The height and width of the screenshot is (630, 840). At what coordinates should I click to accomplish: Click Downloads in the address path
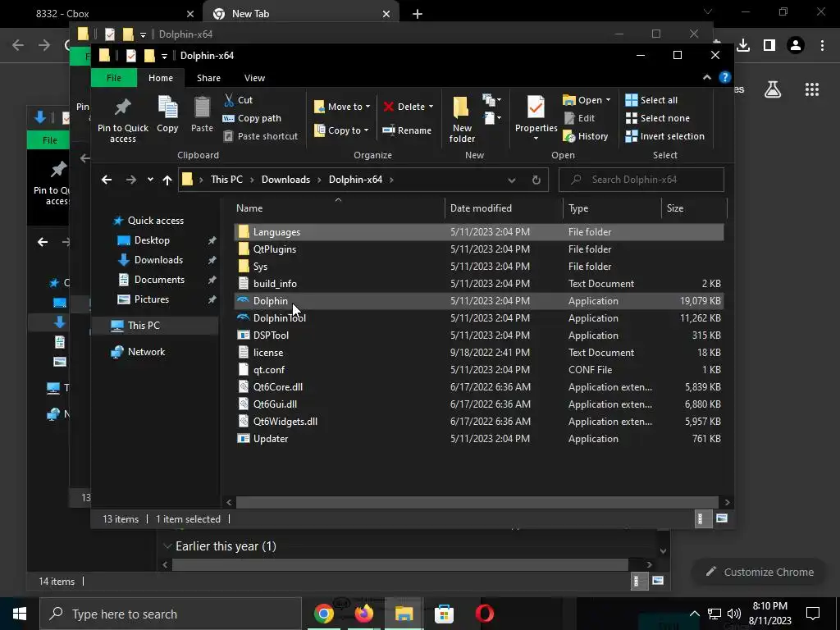(x=285, y=180)
